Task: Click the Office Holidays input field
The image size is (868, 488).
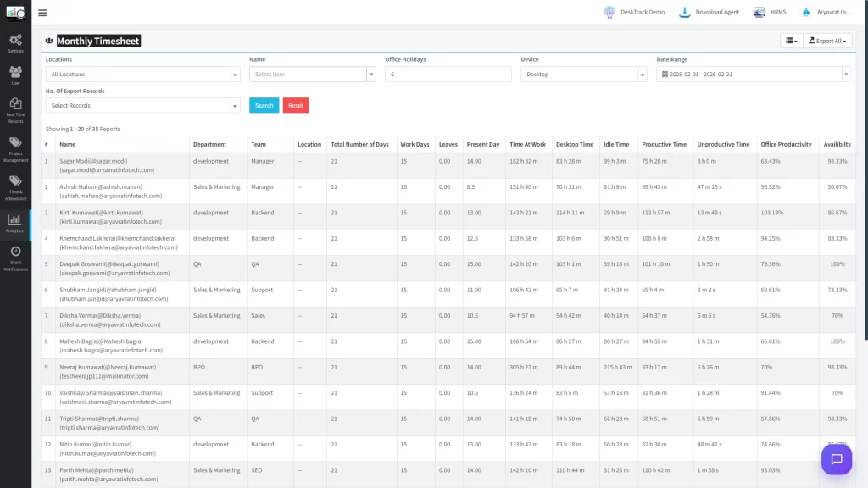Action: (x=448, y=75)
